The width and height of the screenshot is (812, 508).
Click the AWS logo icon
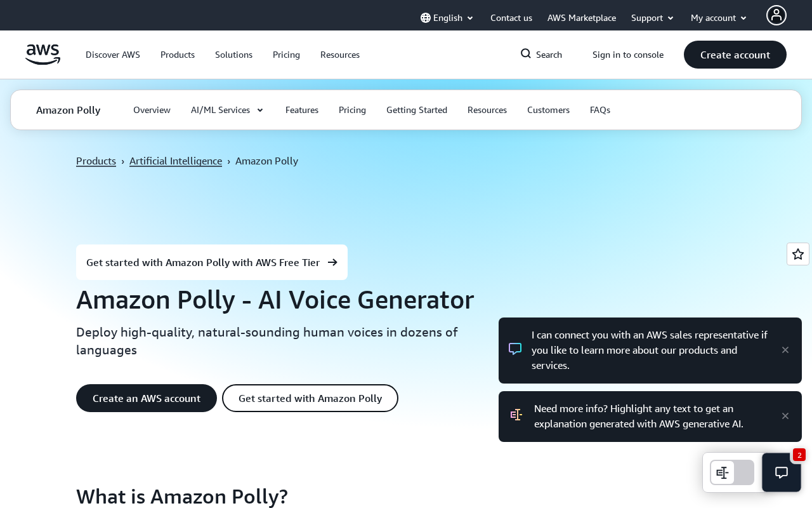[x=43, y=55]
